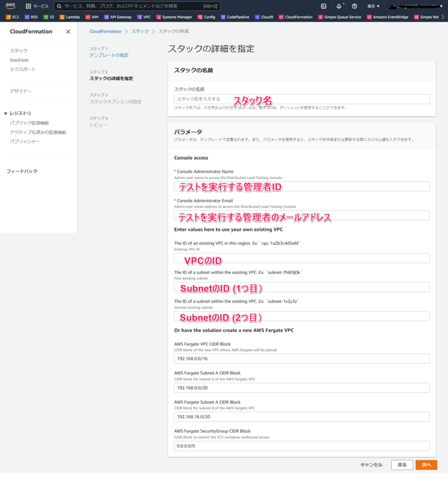Show more bookmarks with right chevron

click(x=443, y=17)
